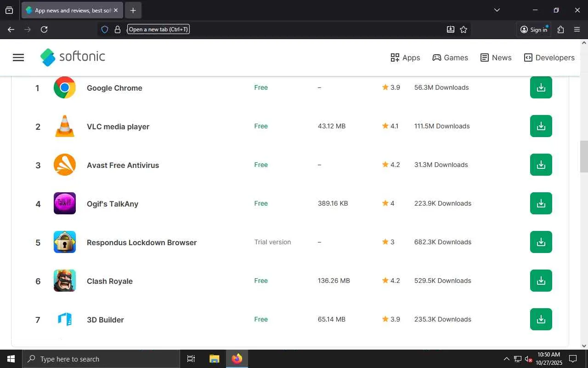588x368 pixels.
Task: Click the '111.5M Downloads' text for VLC
Action: 442,126
